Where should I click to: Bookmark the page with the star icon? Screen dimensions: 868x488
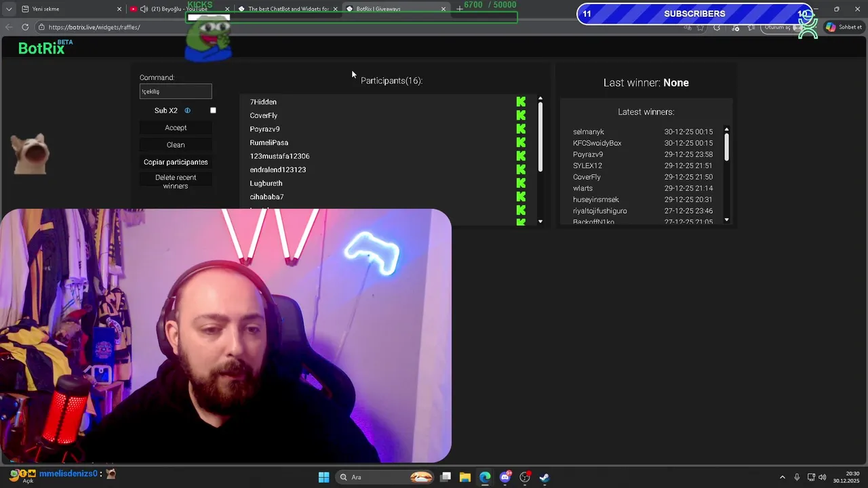tap(701, 27)
